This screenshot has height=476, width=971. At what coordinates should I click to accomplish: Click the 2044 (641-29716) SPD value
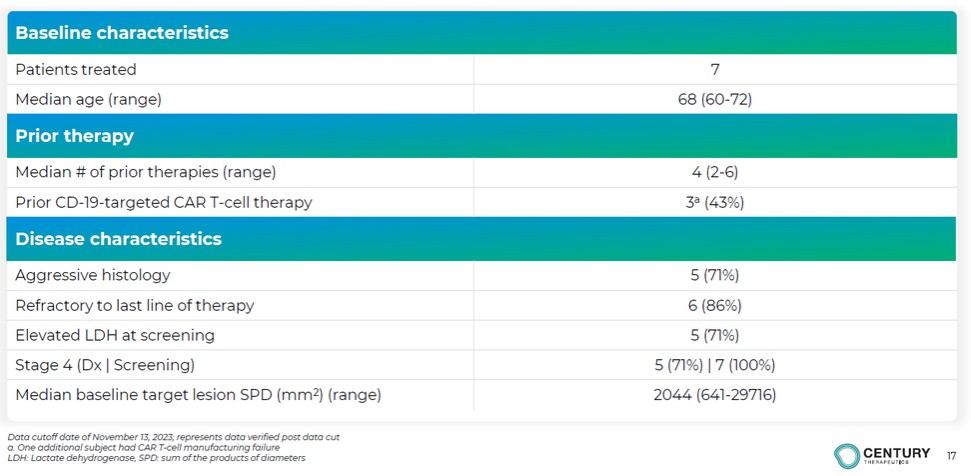[714, 395]
